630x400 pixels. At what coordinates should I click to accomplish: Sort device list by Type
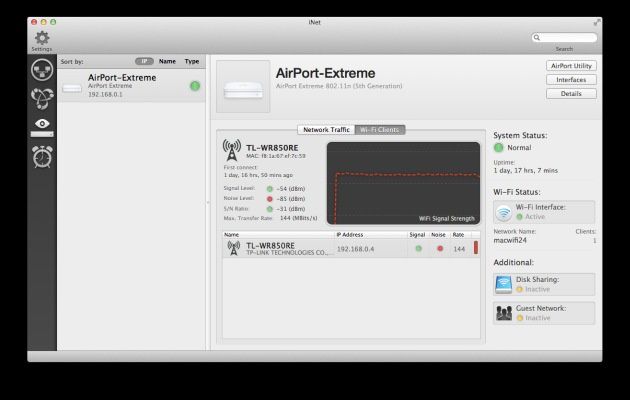coord(192,61)
